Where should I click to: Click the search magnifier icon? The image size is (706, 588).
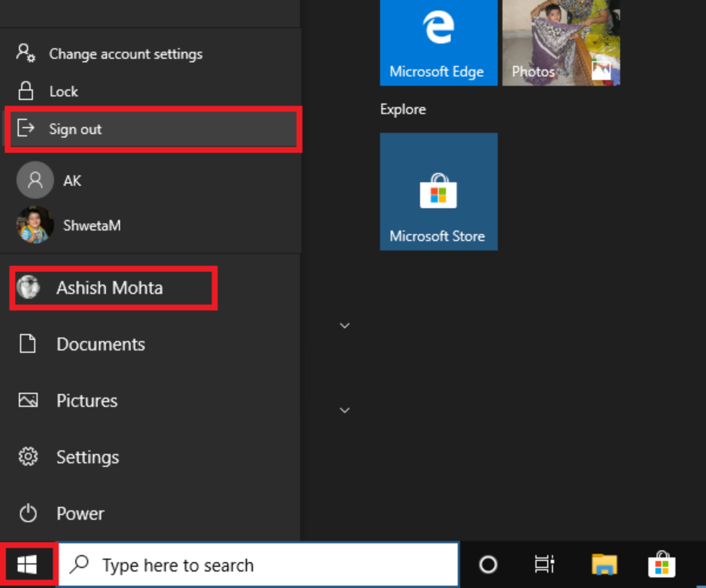point(79,564)
